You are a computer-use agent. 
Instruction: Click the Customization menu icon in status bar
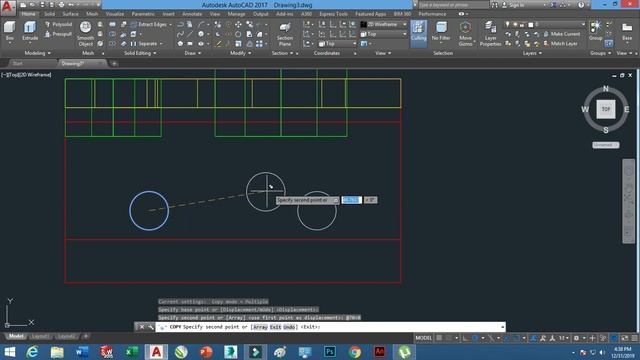[634, 338]
